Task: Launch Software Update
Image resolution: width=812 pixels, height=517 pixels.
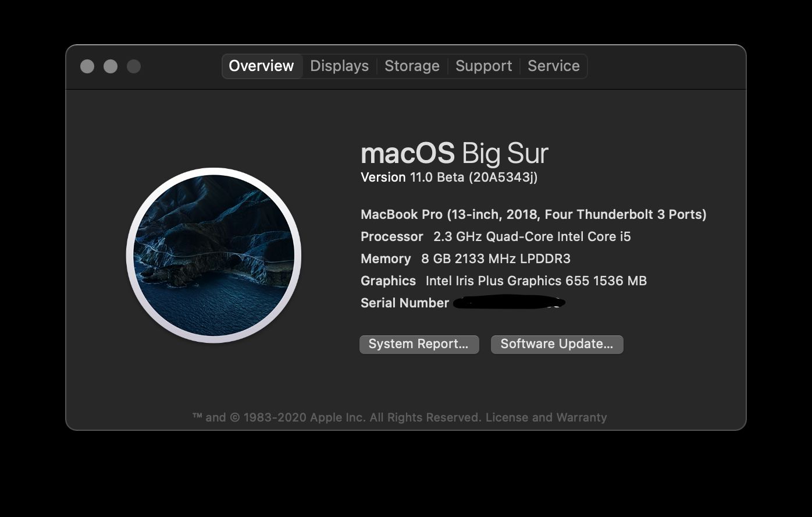Action: pos(557,344)
